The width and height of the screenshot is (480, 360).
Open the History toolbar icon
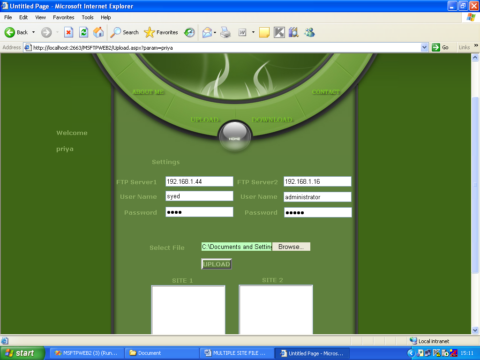pyautogui.click(x=189, y=32)
